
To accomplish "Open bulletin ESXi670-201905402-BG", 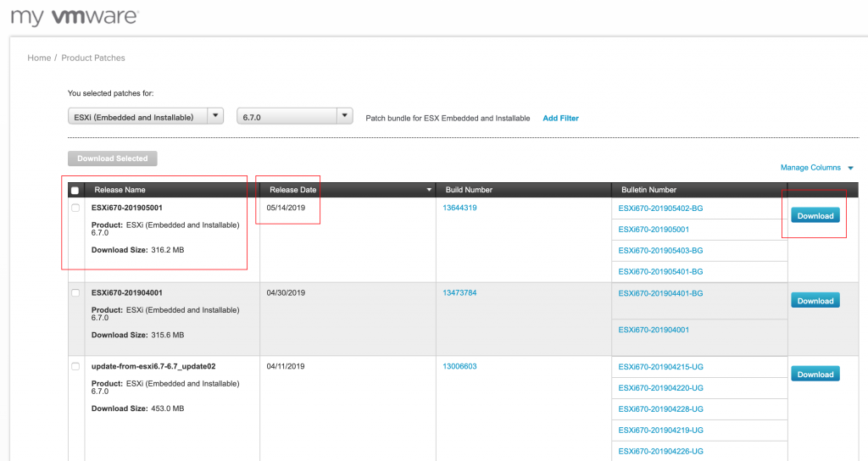I will (660, 208).
